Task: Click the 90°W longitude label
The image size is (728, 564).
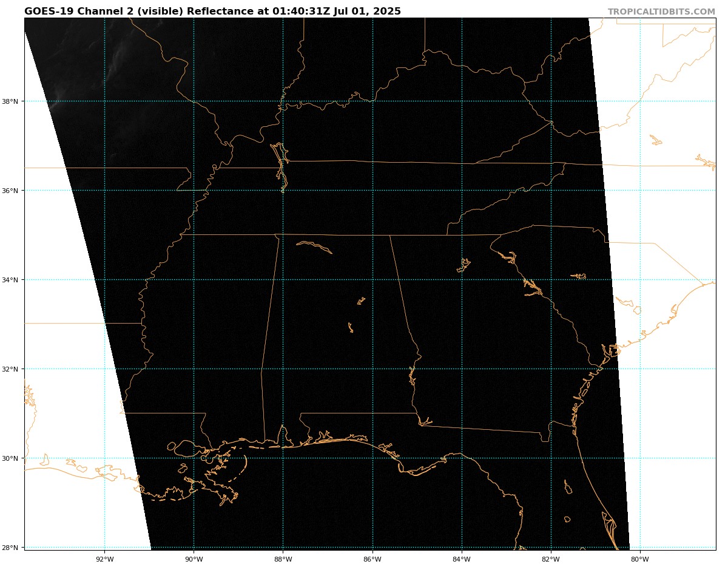Action: pos(194,559)
